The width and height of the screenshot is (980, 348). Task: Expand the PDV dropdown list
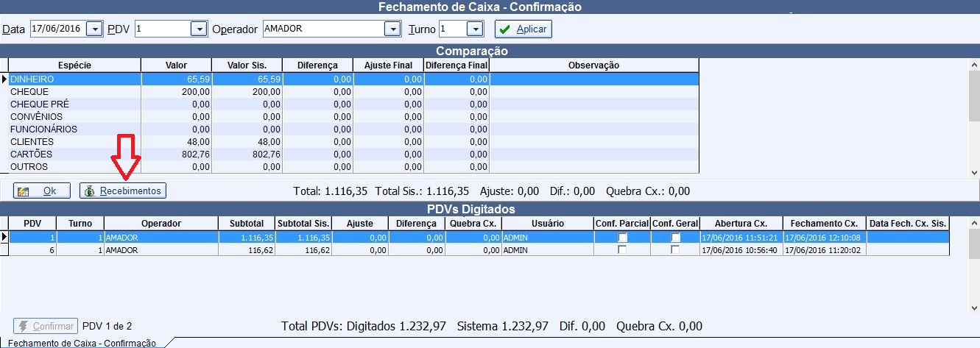(197, 29)
